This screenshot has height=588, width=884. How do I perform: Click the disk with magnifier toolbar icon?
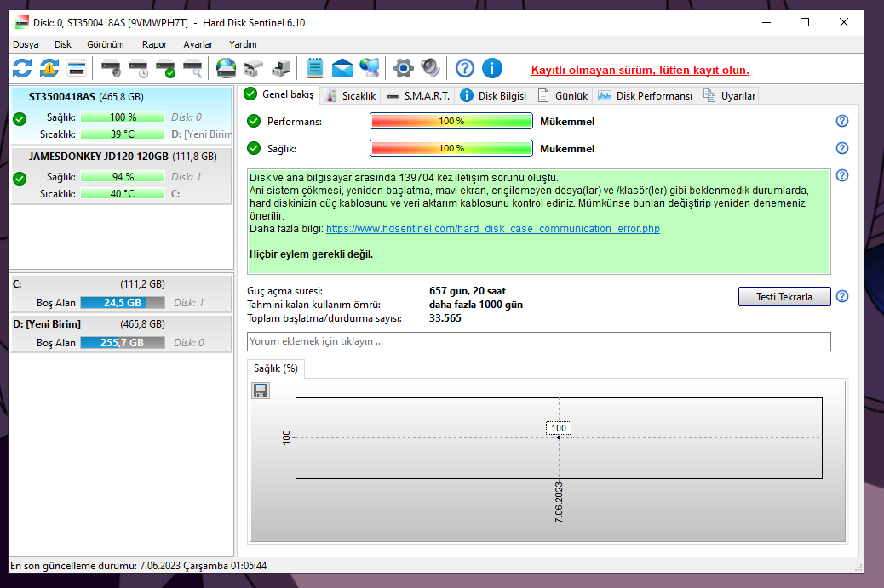pos(192,69)
